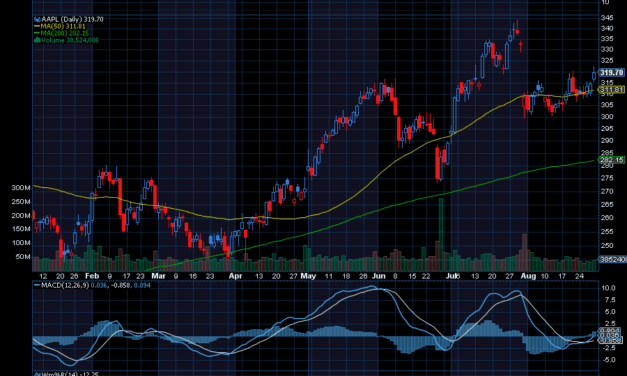Click the yellow MA(50) line marker in the legend
Screen dimensions: 627x376
37,26
